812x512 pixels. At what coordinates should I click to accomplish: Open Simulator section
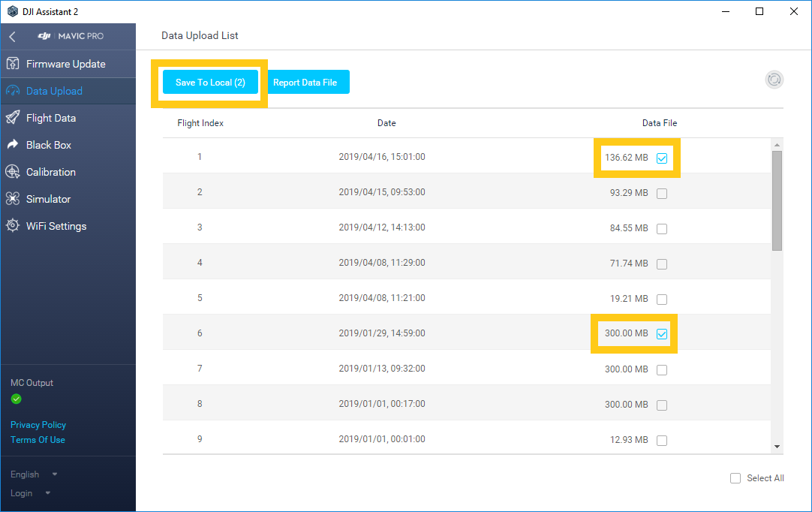tap(68, 198)
